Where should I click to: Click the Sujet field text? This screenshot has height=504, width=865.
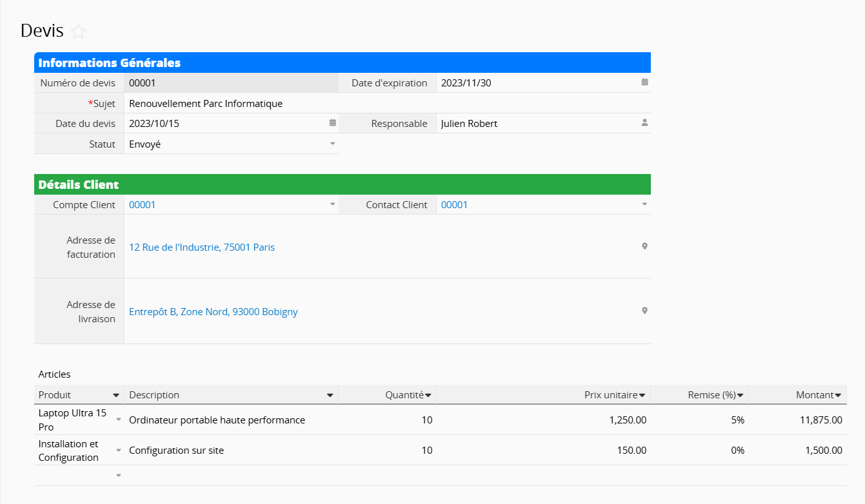[206, 103]
